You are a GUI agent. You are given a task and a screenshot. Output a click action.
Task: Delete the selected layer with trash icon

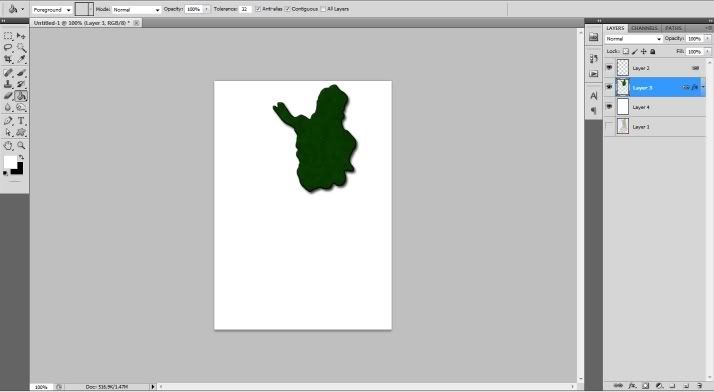point(699,386)
